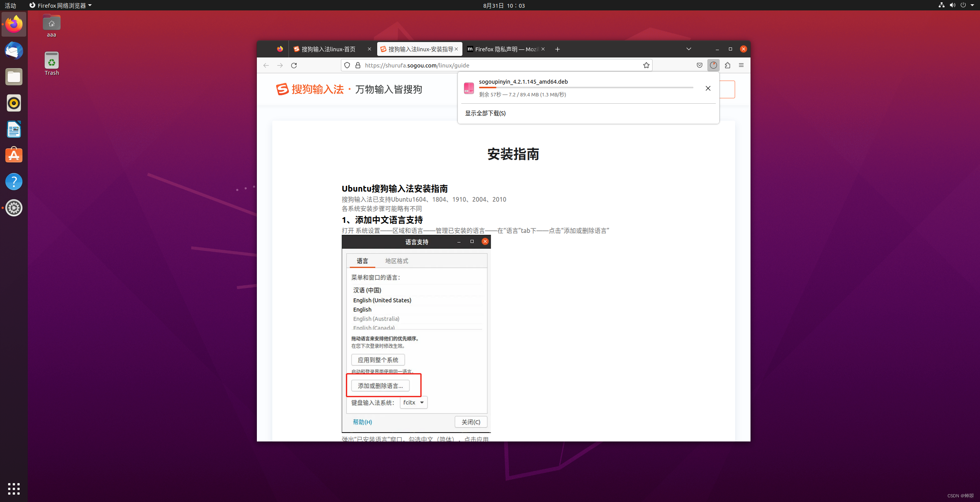Open the extensions puzzle icon

click(x=727, y=65)
